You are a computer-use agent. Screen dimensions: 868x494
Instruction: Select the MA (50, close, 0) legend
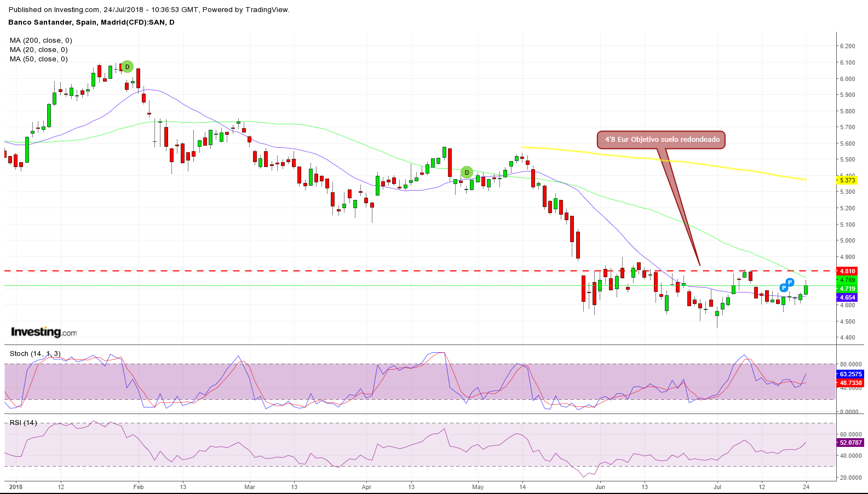click(x=38, y=59)
